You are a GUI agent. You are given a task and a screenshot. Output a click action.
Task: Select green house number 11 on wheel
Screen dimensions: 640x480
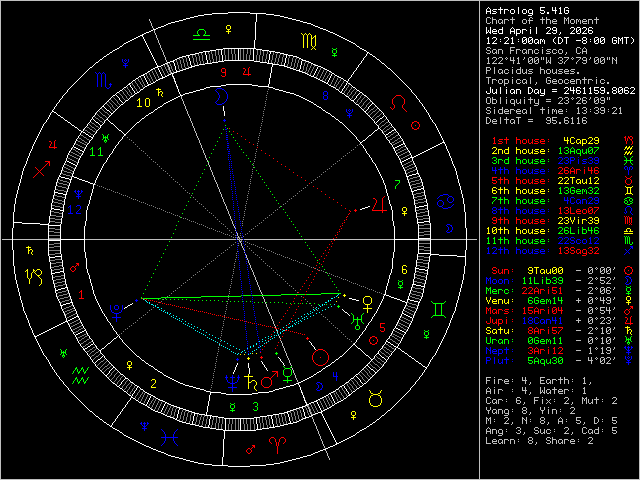point(96,152)
